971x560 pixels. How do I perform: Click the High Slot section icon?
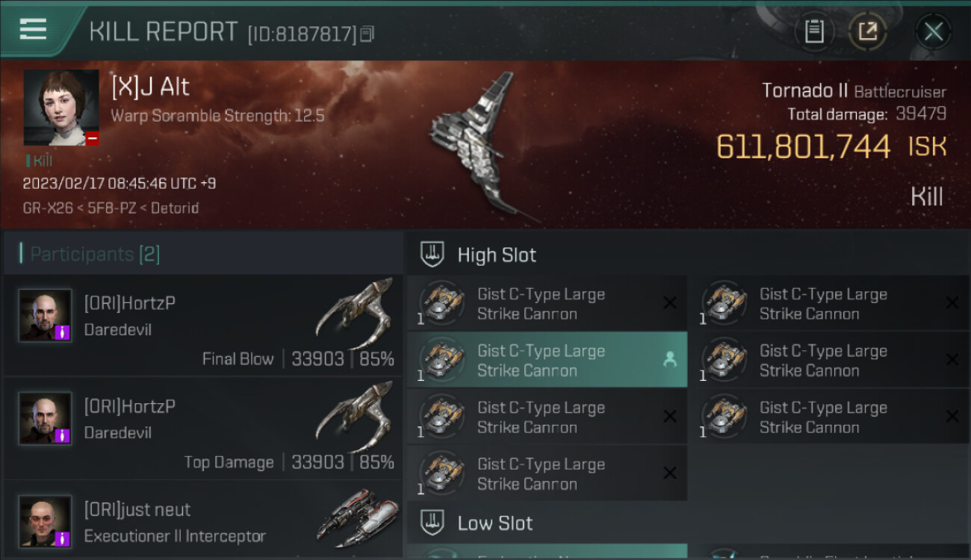(432, 255)
